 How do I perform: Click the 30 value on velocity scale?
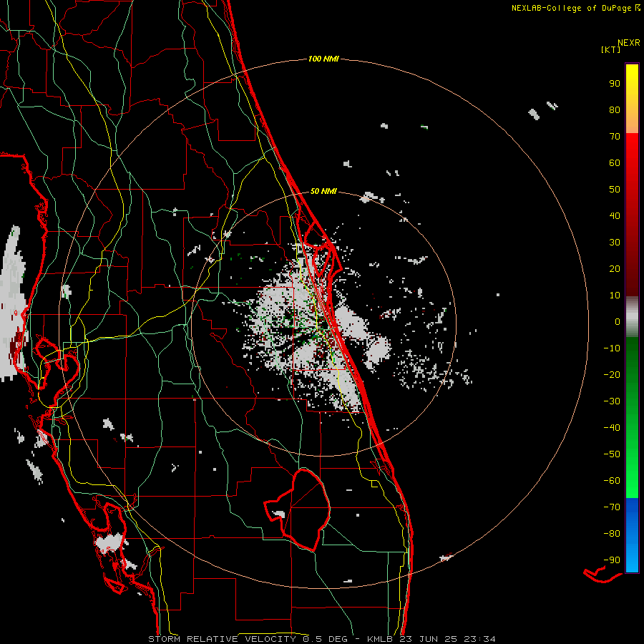point(615,243)
